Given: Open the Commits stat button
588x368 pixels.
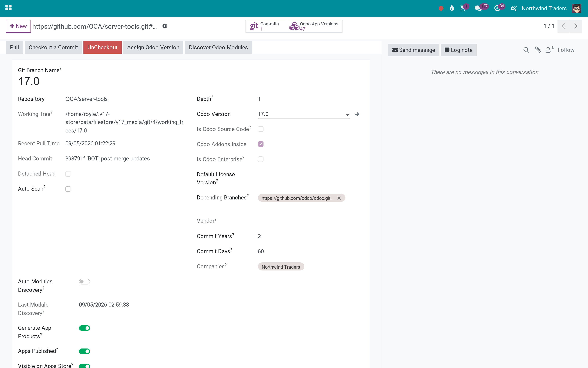Looking at the screenshot, I should coord(266,26).
